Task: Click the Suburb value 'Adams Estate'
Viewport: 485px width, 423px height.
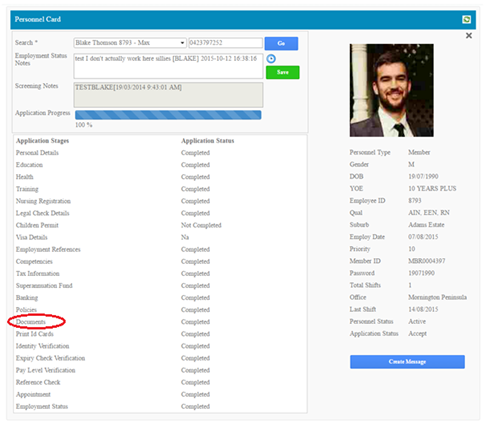Action: [426, 225]
